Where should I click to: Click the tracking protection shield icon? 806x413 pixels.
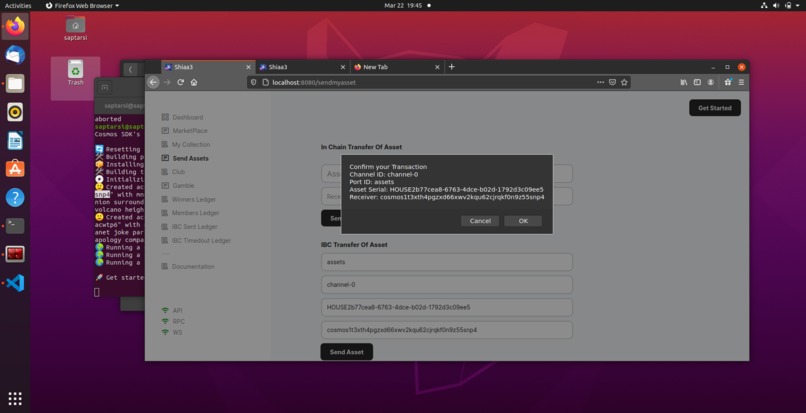(x=253, y=82)
